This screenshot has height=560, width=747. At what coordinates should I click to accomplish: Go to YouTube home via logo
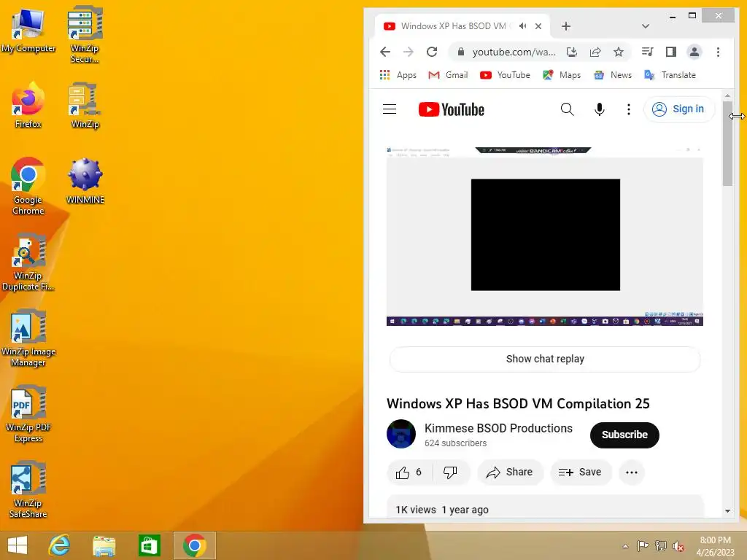click(451, 109)
